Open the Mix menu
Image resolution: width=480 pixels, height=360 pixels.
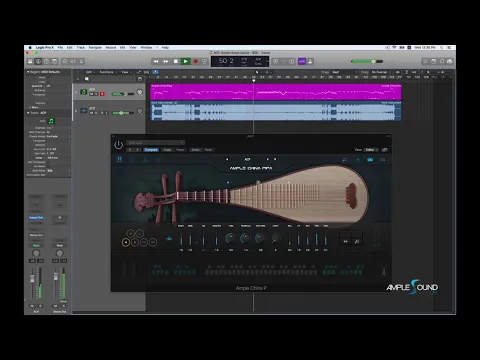pos(123,48)
